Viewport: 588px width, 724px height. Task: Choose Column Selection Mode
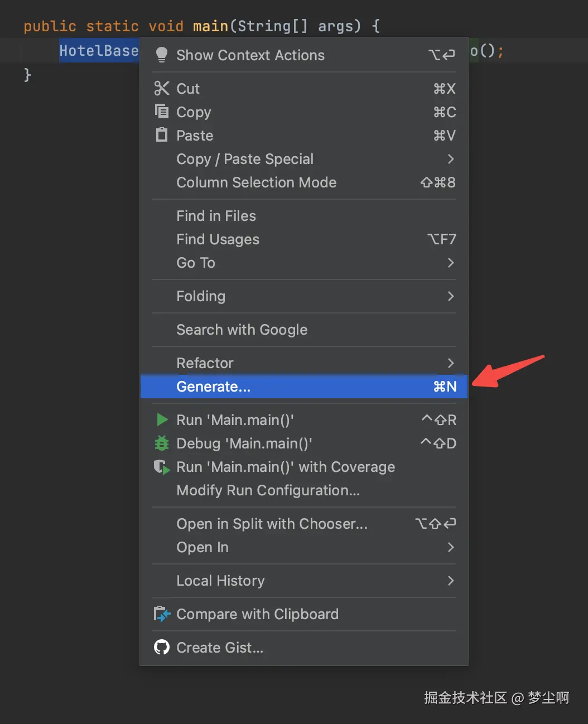tap(256, 182)
